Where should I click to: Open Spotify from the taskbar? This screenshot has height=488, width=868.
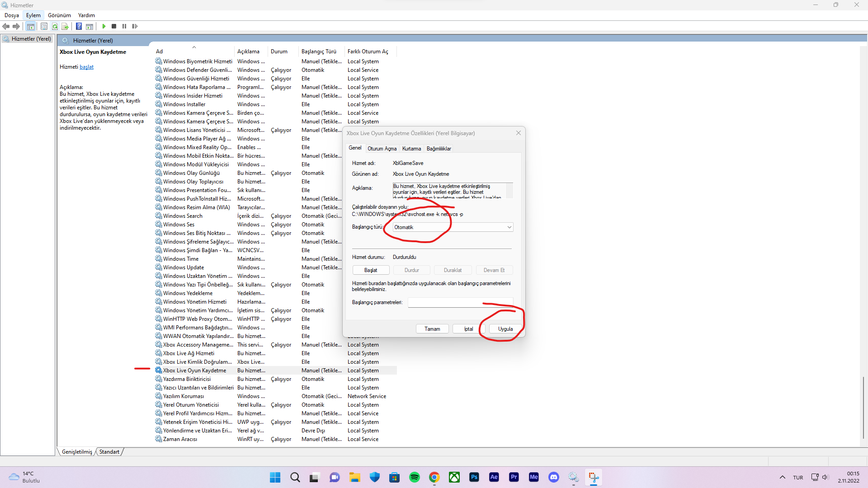tap(414, 477)
